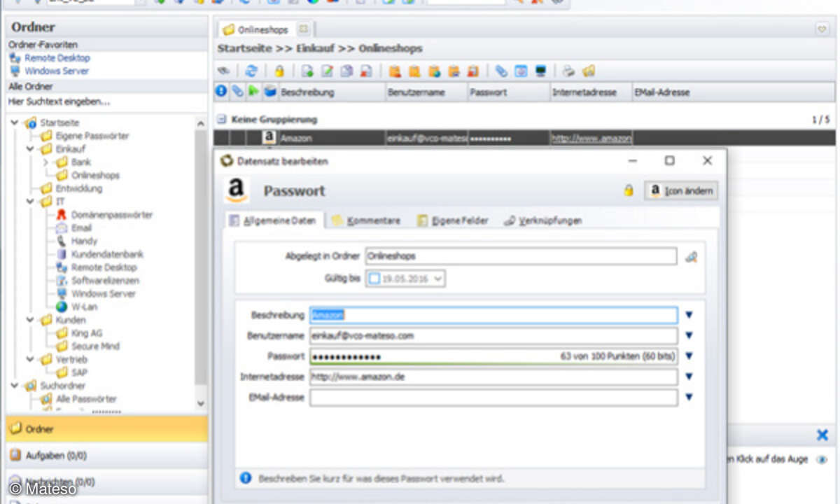Click the heart icon at the tab bar's right end

[x=822, y=29]
